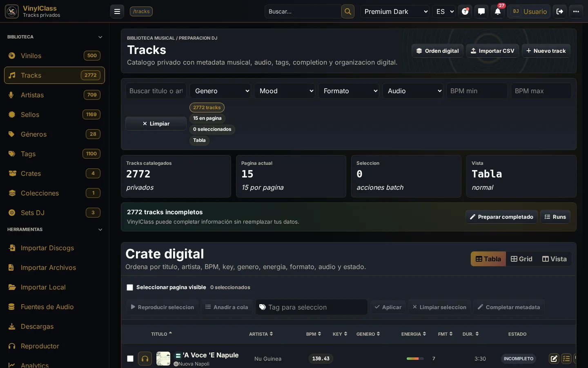Sort table by BPM column

click(x=314, y=334)
